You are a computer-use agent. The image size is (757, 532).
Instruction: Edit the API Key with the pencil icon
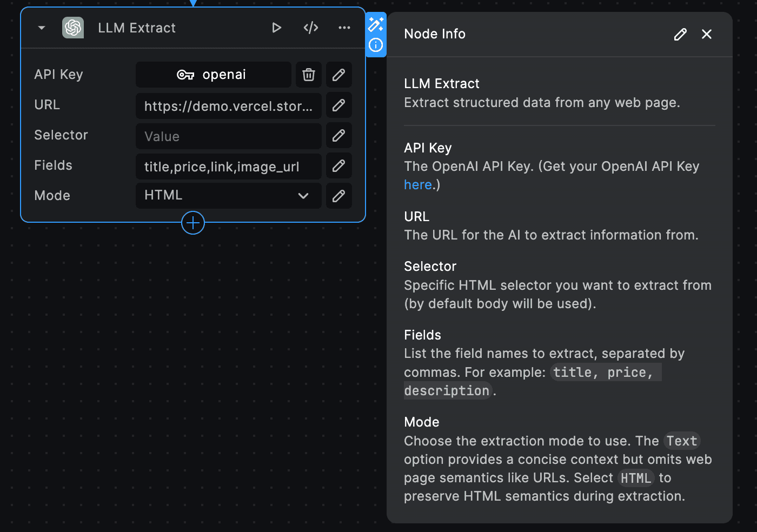click(339, 75)
